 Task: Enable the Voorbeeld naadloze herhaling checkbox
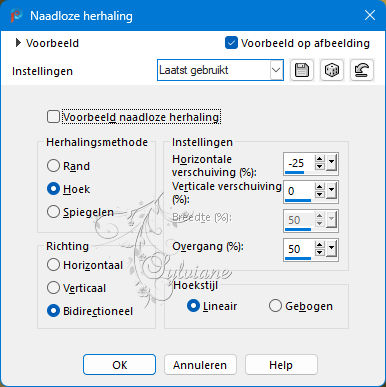click(x=53, y=117)
